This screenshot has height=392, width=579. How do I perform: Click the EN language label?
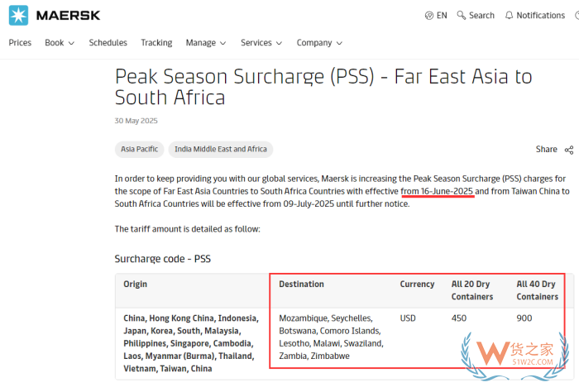442,16
